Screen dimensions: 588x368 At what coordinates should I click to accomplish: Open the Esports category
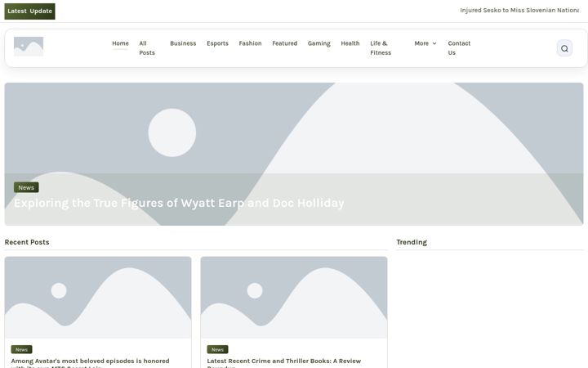click(x=217, y=43)
